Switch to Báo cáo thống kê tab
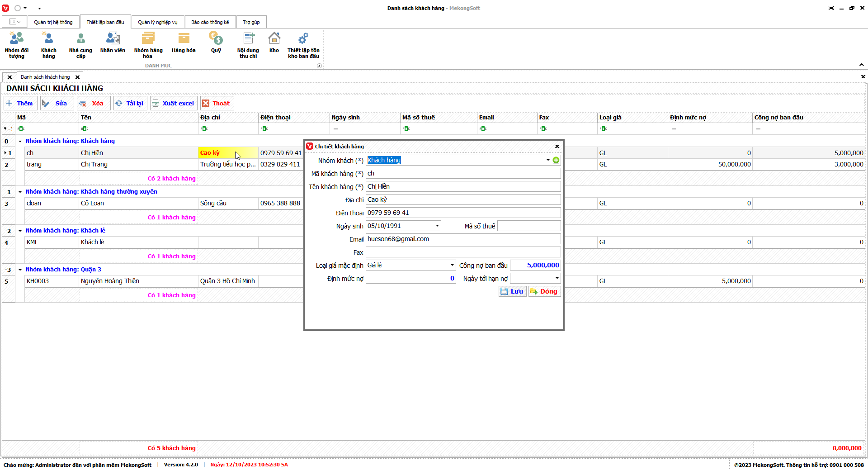 [x=210, y=22]
